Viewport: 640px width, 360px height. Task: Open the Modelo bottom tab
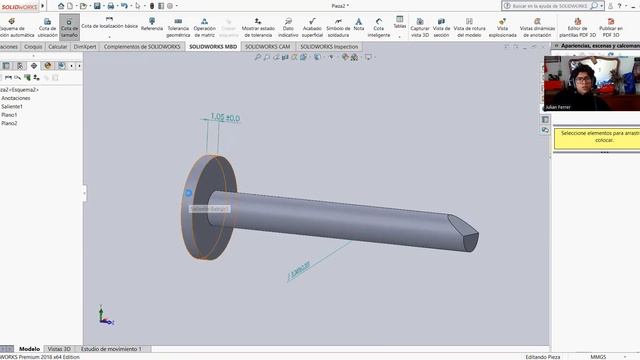click(x=29, y=349)
